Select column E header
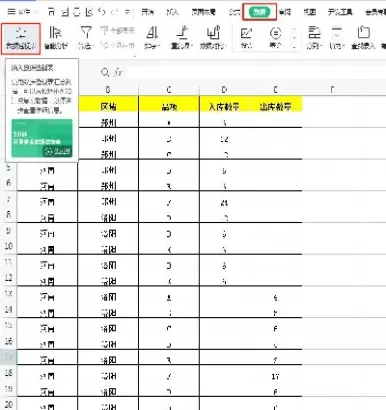 coord(276,90)
